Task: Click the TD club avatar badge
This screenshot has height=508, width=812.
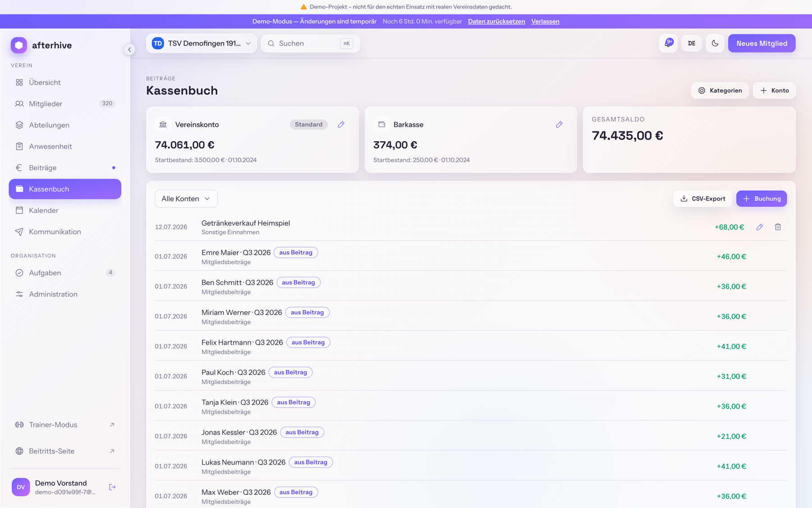Action: point(158,43)
